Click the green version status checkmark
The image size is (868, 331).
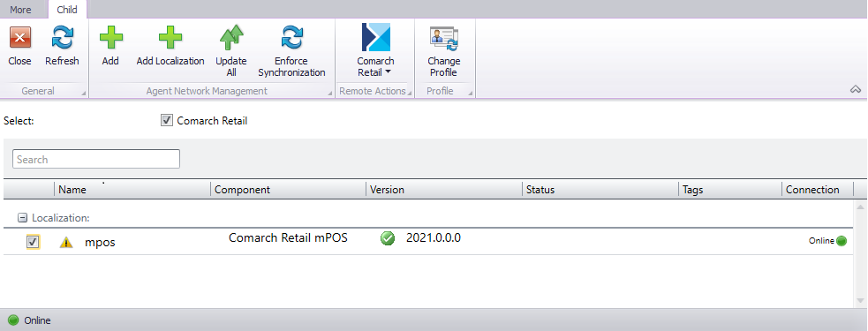(388, 238)
